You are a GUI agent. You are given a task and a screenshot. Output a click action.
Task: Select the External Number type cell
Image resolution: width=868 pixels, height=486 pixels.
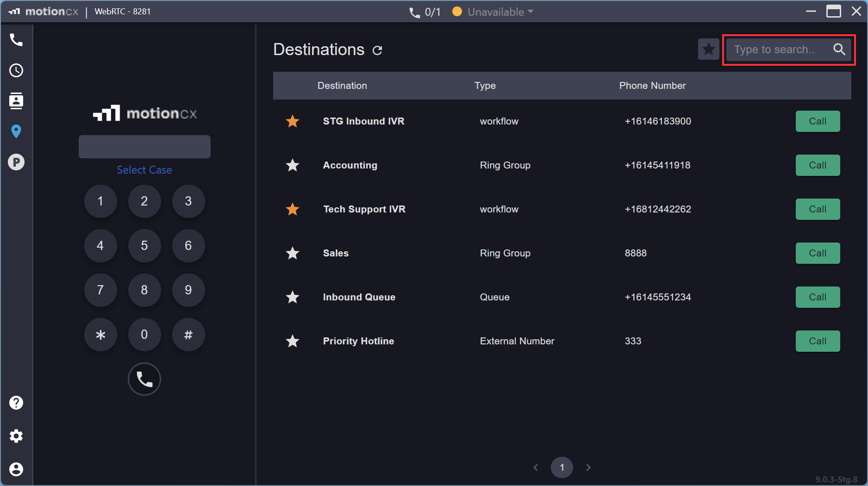point(517,341)
